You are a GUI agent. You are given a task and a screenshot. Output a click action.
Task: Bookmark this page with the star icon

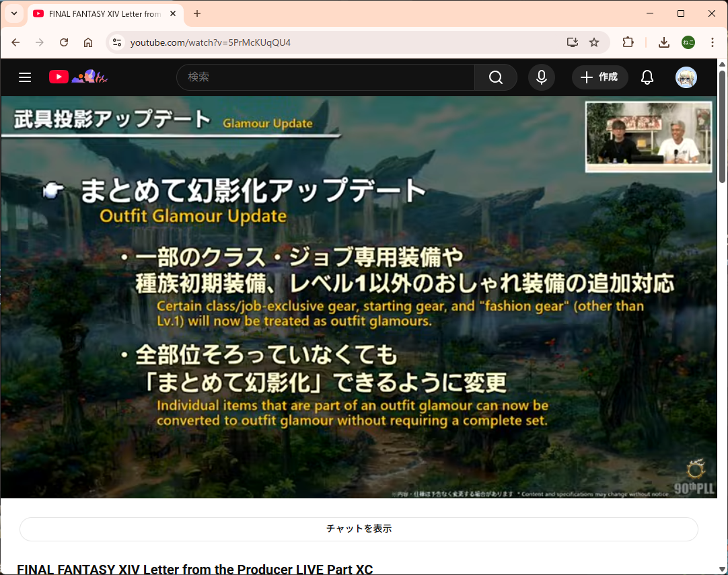click(x=594, y=42)
